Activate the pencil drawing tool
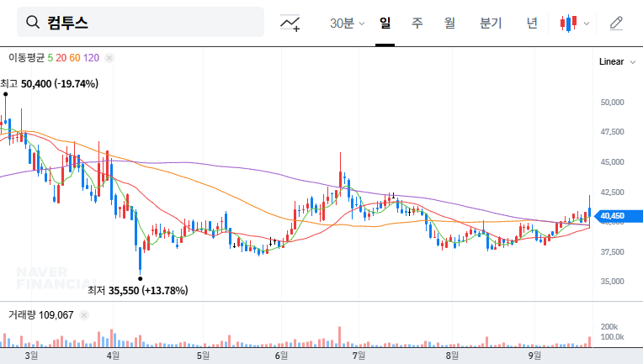The width and height of the screenshot is (643, 364). coord(616,23)
